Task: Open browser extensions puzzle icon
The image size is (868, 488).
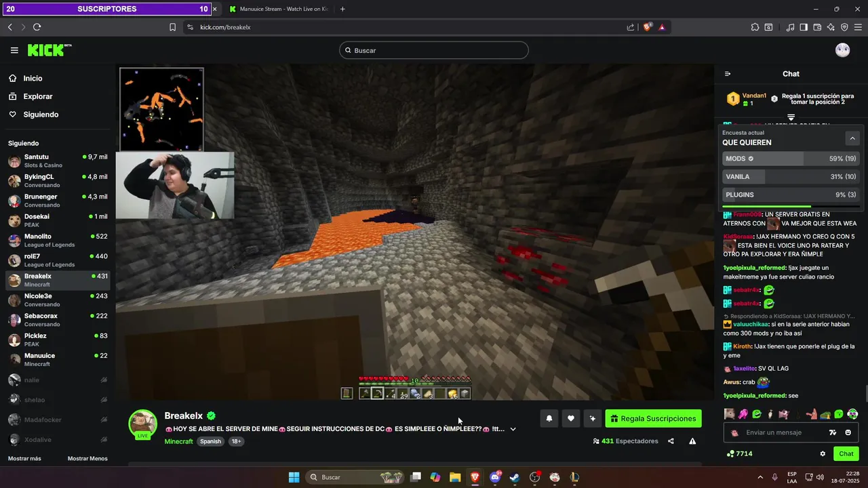Action: 755,27
